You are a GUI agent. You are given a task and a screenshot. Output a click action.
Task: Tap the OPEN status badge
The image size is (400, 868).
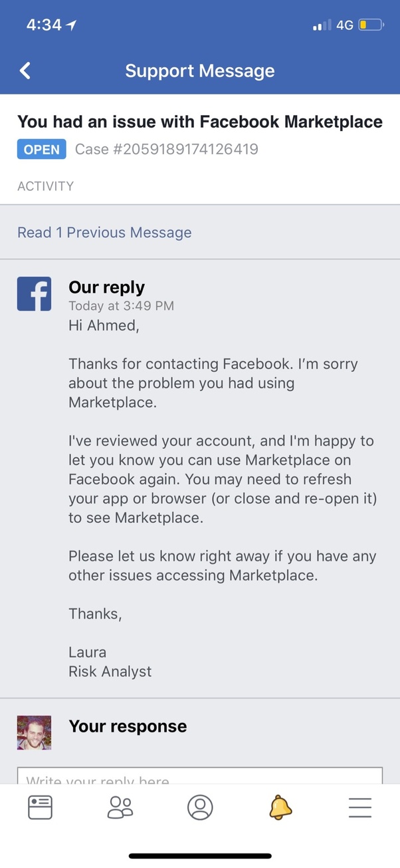(x=42, y=149)
